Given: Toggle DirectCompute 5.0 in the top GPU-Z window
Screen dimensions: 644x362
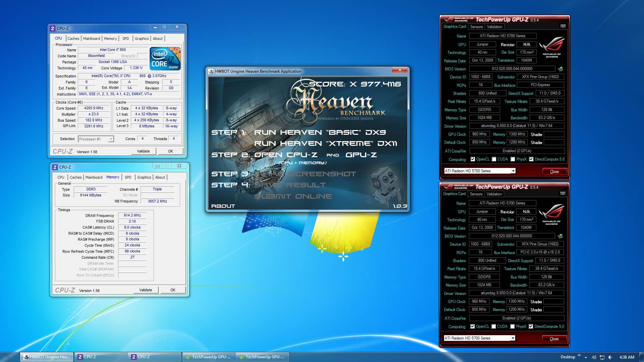Looking at the screenshot, I should point(531,159).
